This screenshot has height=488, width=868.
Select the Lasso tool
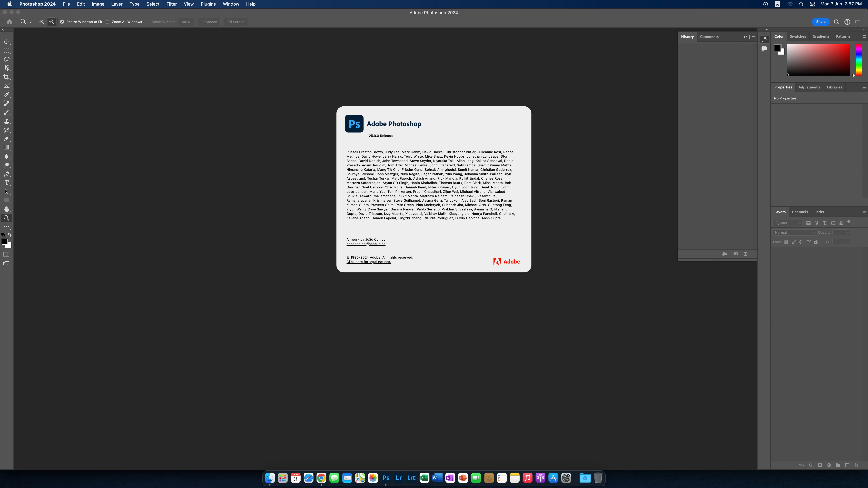pyautogui.click(x=6, y=59)
